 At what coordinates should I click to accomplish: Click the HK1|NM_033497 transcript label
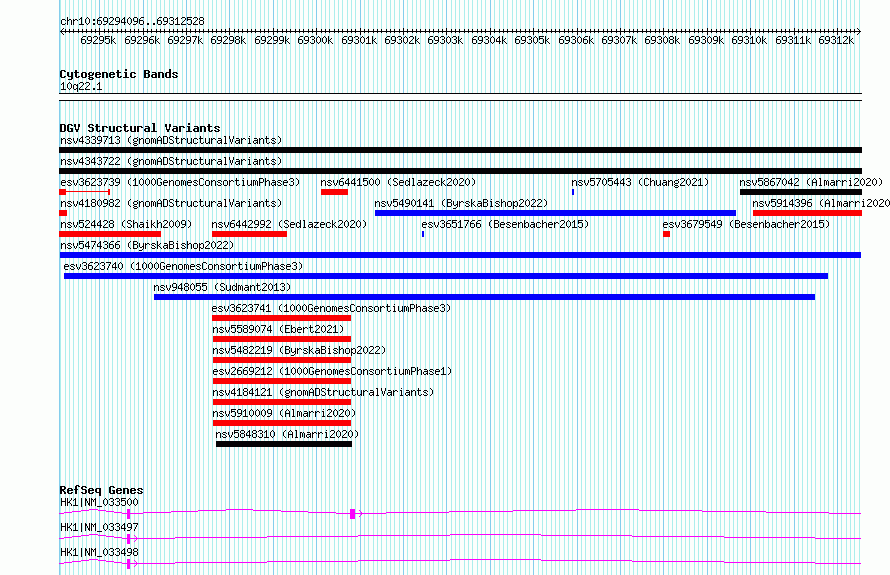pyautogui.click(x=99, y=527)
